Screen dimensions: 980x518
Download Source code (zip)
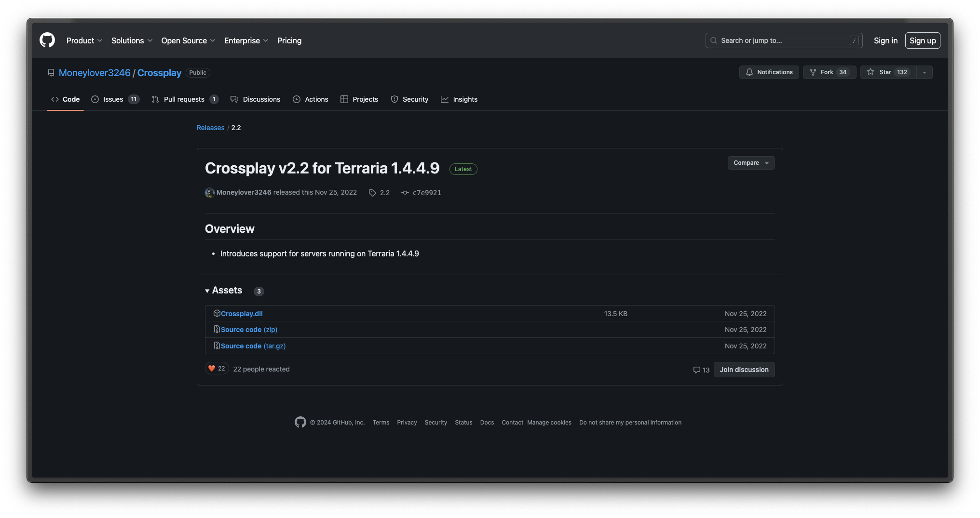coord(249,330)
